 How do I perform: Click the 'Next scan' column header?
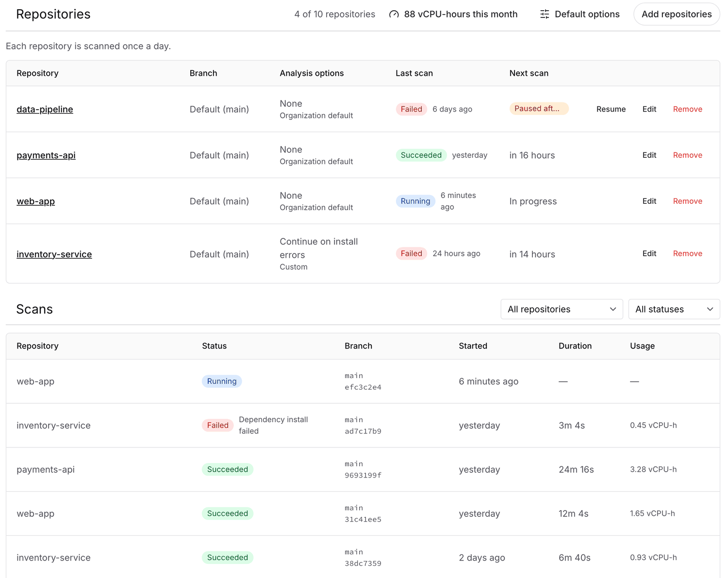click(x=529, y=73)
